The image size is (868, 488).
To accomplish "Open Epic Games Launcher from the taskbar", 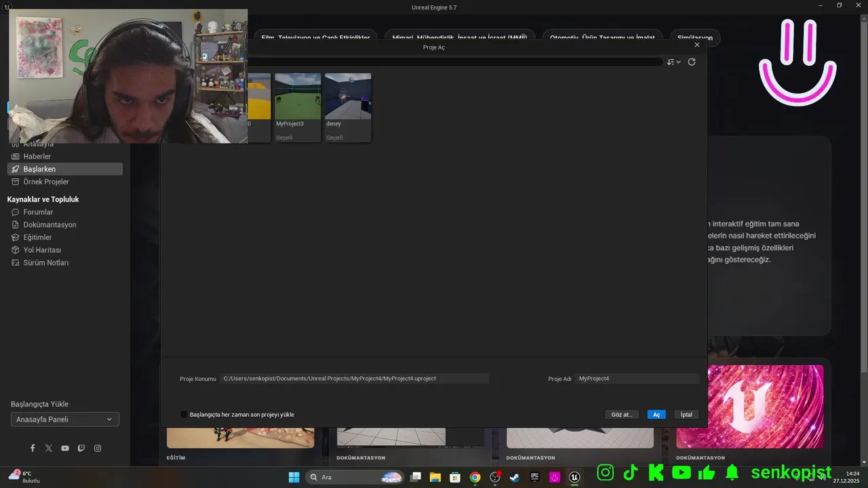I will click(535, 477).
